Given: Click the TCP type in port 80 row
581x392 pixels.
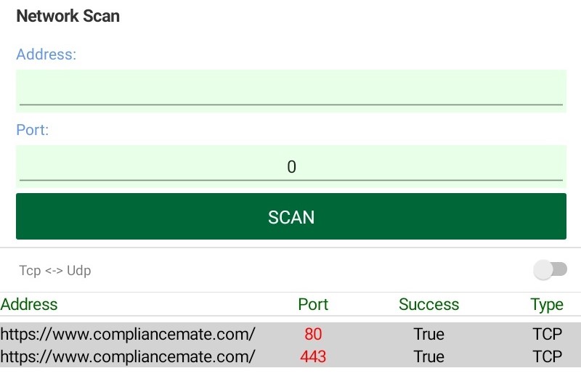Looking at the screenshot, I should pyautogui.click(x=547, y=334).
